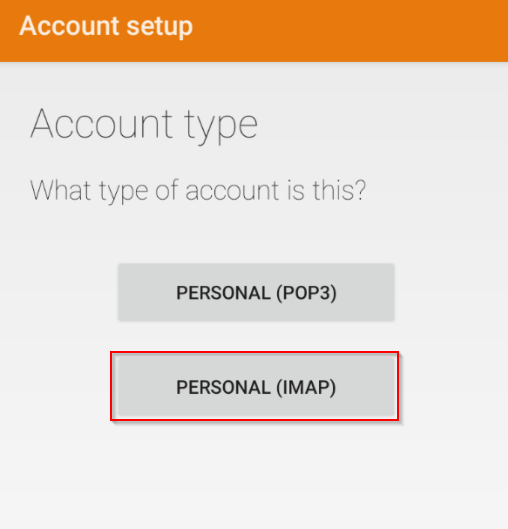Viewport: 508px width, 529px height.
Task: Click the red-highlighted IMAP button
Action: click(x=256, y=386)
